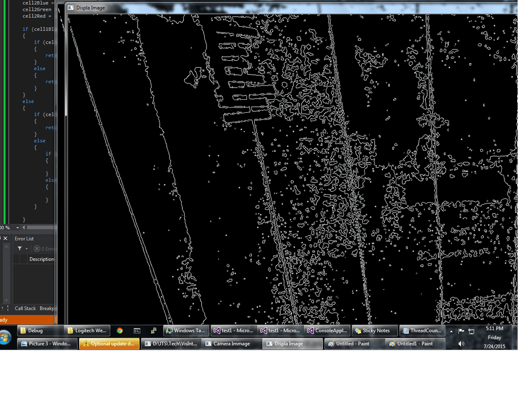Toggle the 0 Errors filter in Error List

[44, 249]
